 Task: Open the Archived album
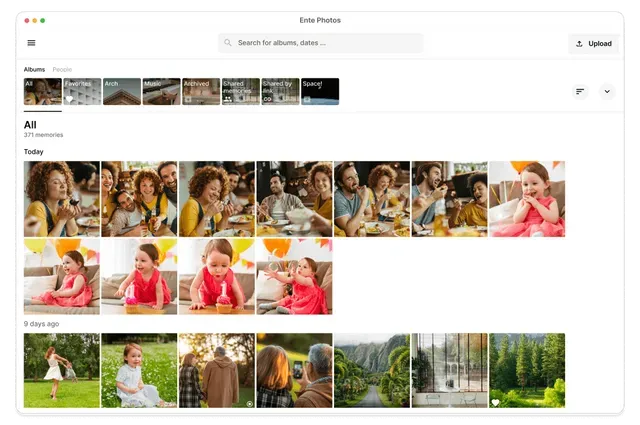point(201,92)
